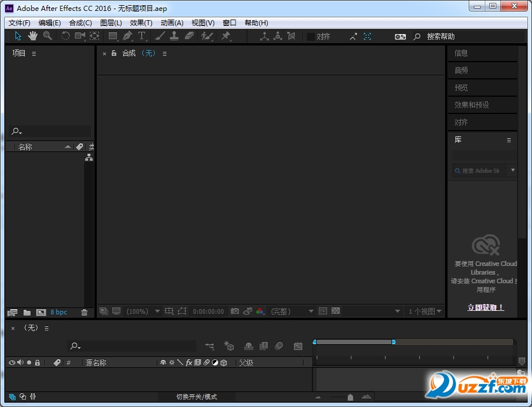Select the Pen tool
The width and height of the screenshot is (532, 407).
[128, 36]
